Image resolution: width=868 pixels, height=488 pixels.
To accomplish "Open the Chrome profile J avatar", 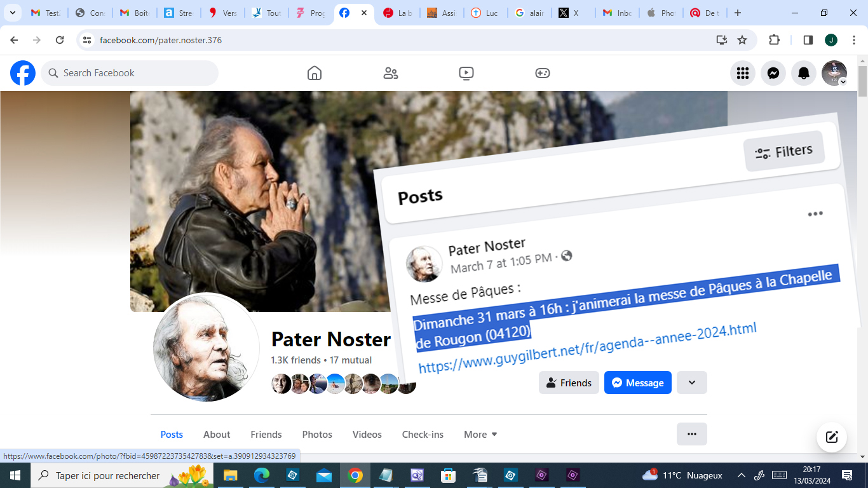I will pos(831,40).
